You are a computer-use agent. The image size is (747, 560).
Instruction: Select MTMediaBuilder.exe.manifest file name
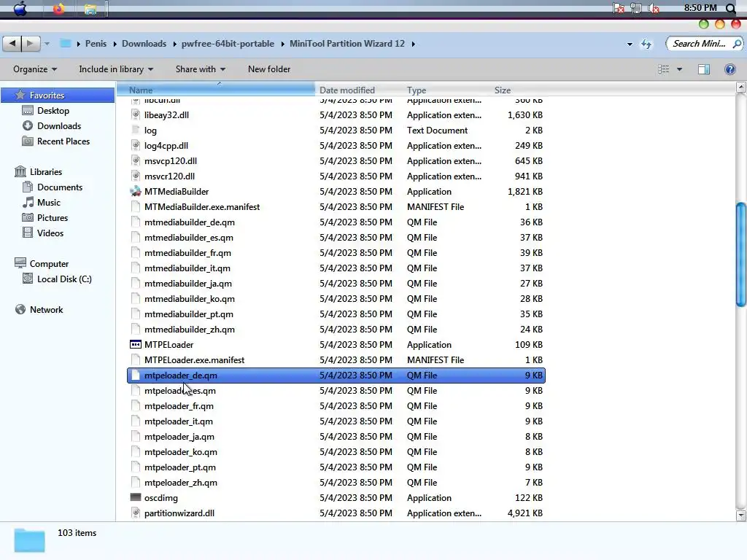(202, 206)
